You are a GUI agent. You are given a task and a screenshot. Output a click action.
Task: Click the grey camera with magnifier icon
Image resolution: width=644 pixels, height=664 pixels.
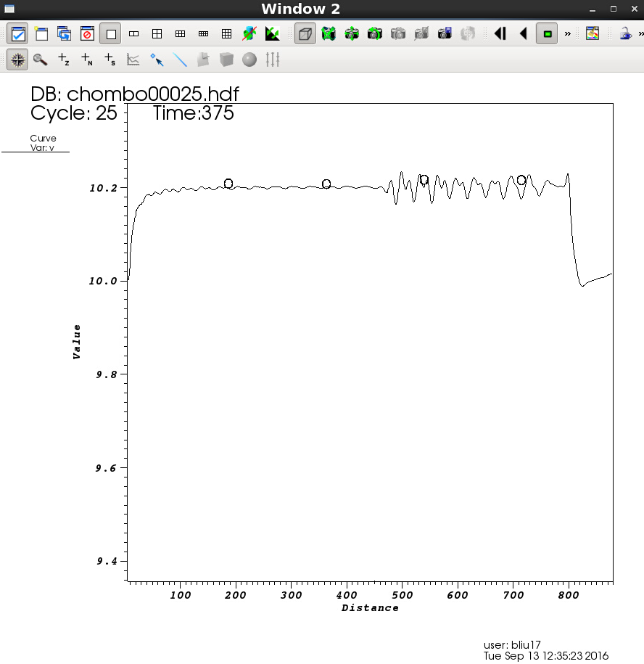pos(421,34)
